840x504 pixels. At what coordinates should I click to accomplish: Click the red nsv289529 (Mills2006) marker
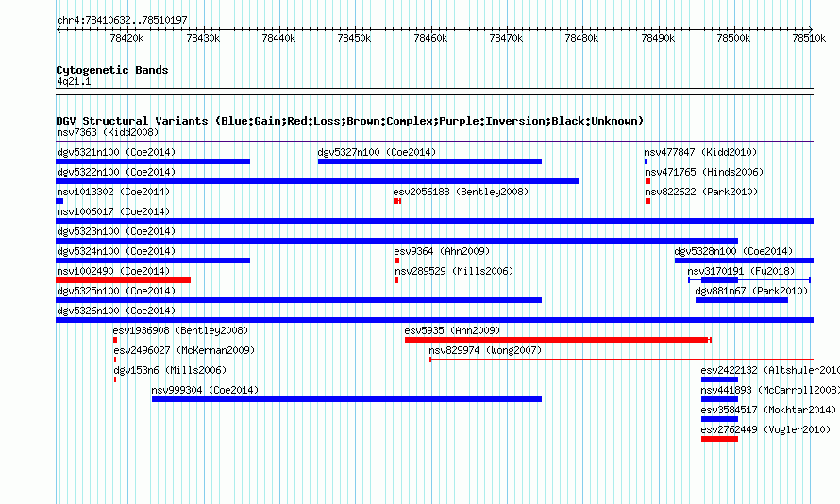tap(396, 280)
